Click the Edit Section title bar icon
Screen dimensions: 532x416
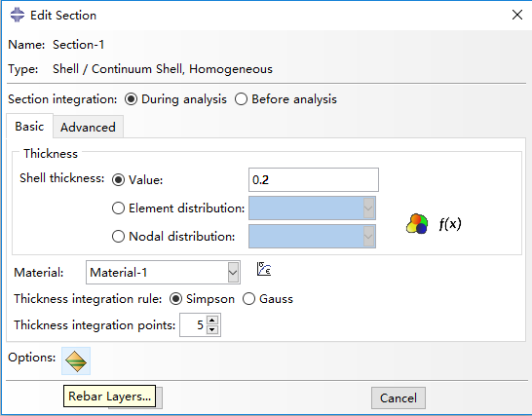tap(17, 15)
